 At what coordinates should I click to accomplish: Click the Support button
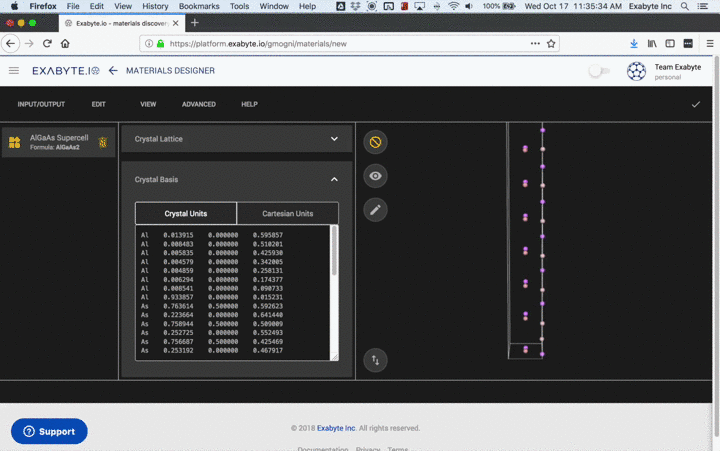point(49,431)
